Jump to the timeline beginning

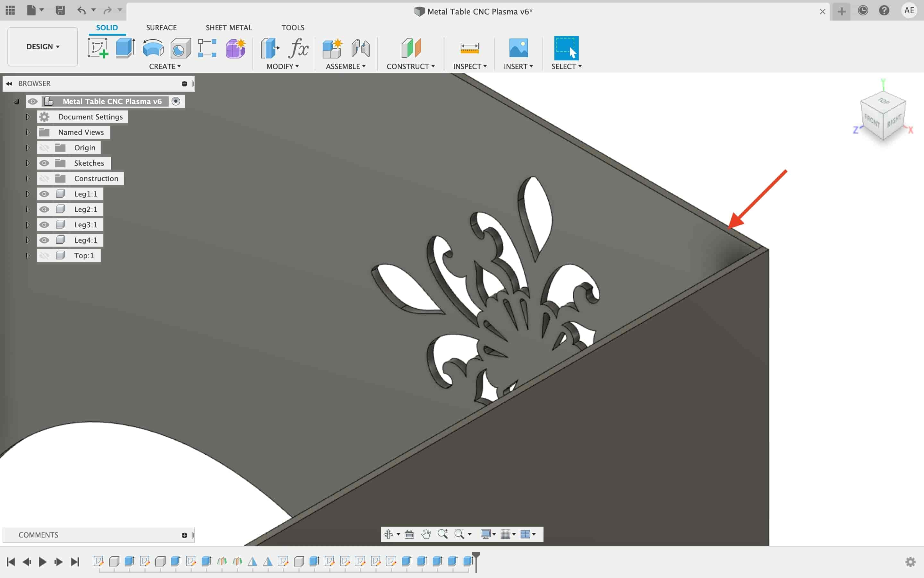[11, 562]
